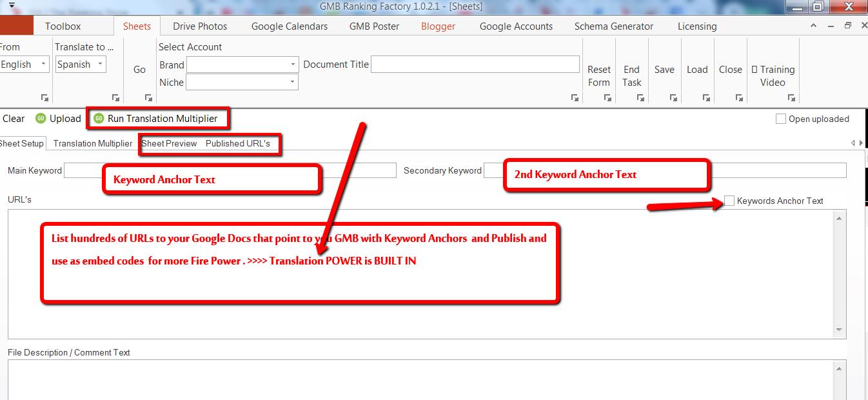Screen dimensions: 868x400
Task: Open the Drive Photos ribbon tab
Action: 200,26
